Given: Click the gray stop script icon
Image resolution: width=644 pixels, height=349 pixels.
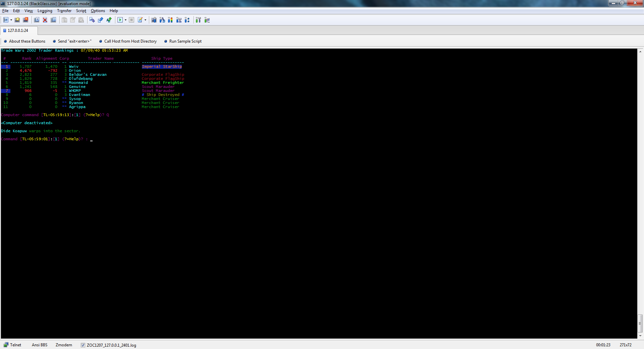Looking at the screenshot, I should tap(131, 20).
